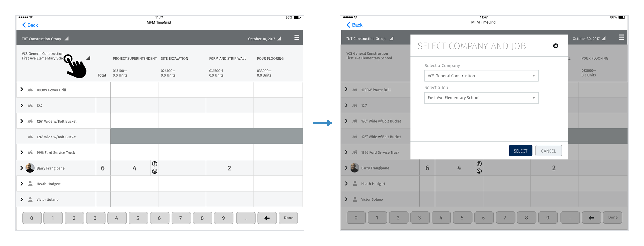This screenshot has height=246, width=644.
Task: Close the Select Company and Job dialog
Action: [556, 46]
